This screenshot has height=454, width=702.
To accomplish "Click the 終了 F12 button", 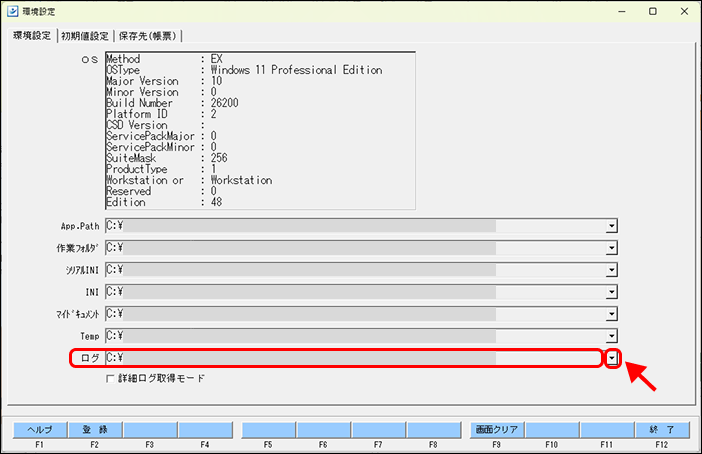I will 662,430.
